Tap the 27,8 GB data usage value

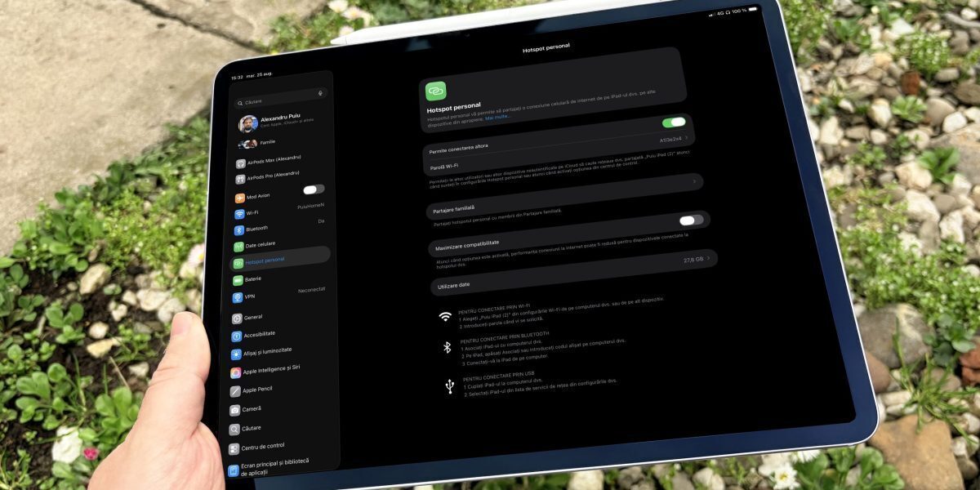click(693, 259)
